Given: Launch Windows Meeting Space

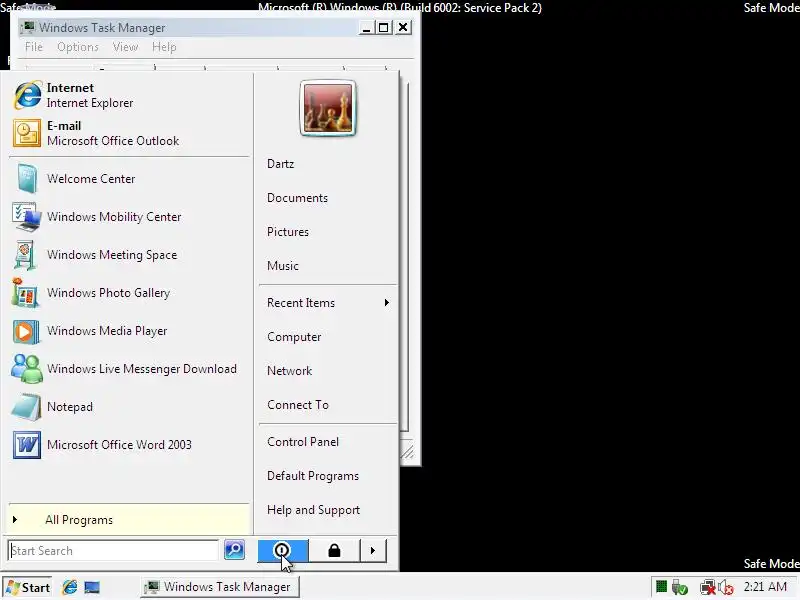Looking at the screenshot, I should tap(130, 255).
